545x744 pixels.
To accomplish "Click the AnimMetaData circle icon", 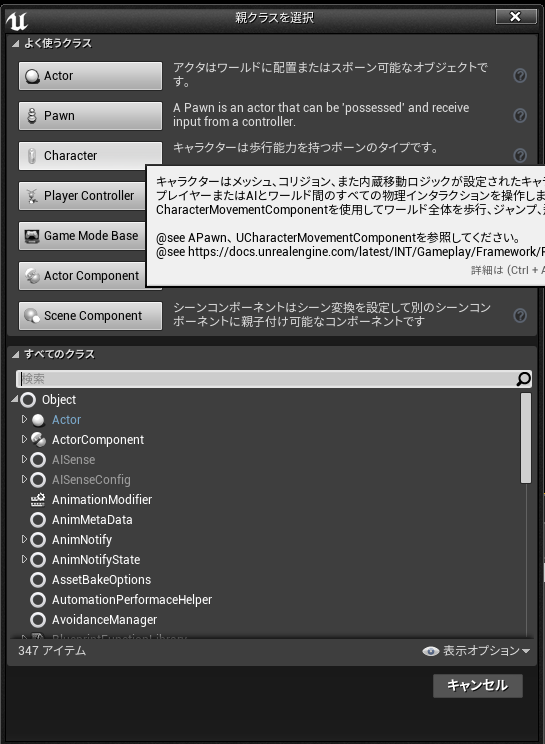I will (38, 520).
